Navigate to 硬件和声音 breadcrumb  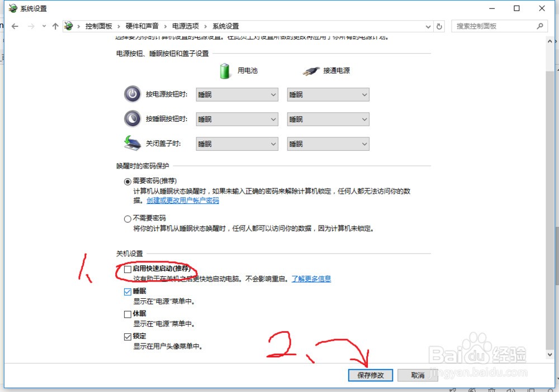(142, 26)
